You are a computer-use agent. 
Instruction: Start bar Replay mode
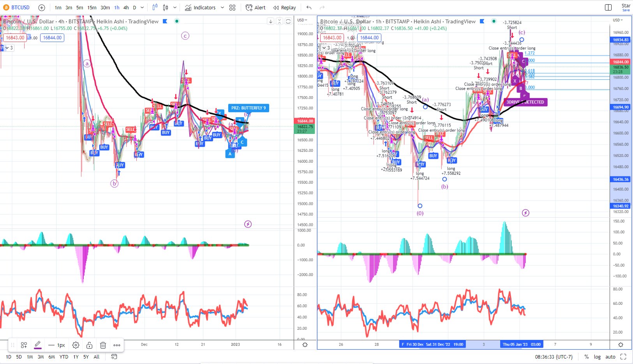[284, 7]
